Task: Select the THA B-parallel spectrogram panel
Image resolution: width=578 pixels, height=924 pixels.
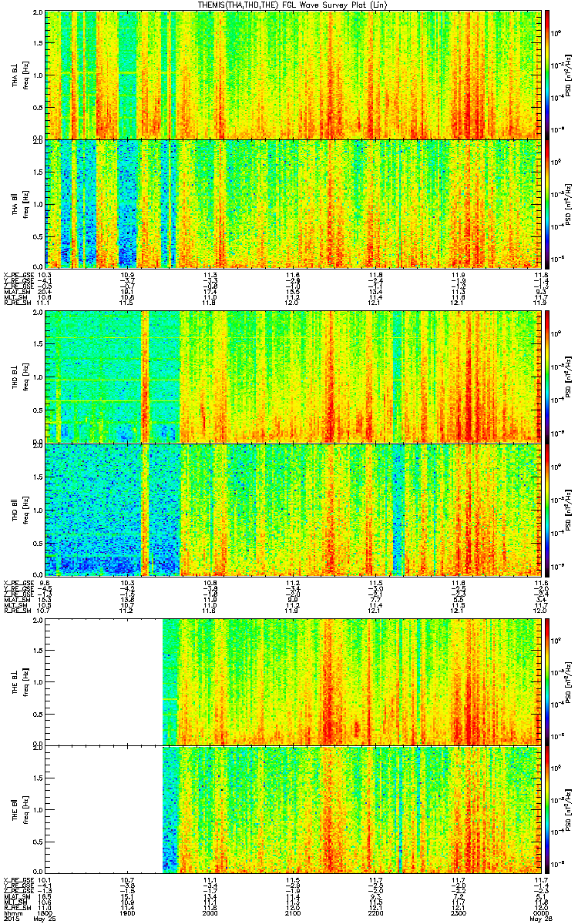Action: 293,203
